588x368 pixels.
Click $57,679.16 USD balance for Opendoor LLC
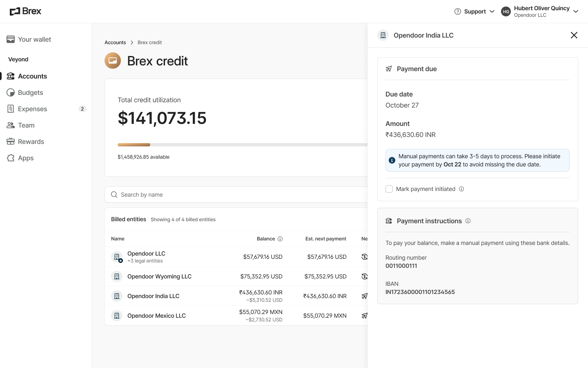[263, 257]
